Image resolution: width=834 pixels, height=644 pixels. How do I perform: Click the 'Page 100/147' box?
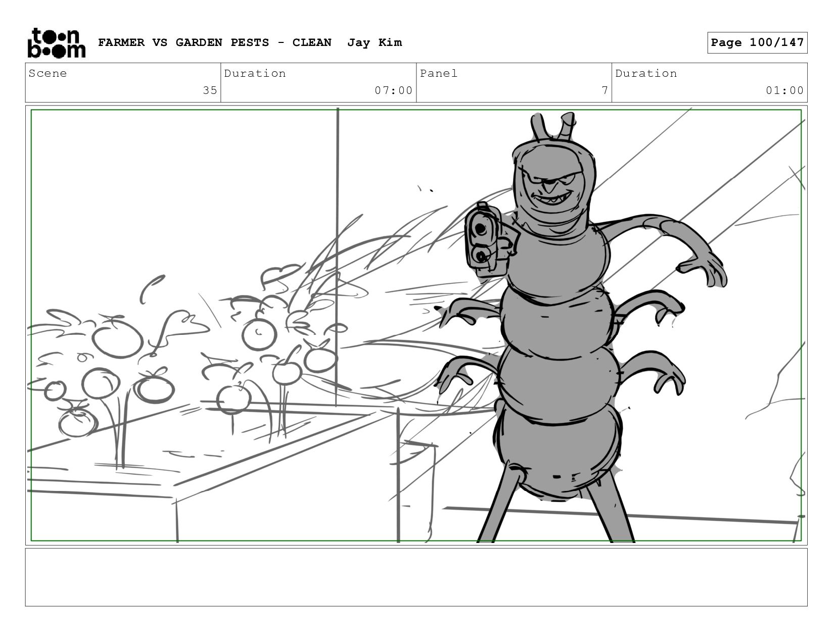pyautogui.click(x=757, y=42)
